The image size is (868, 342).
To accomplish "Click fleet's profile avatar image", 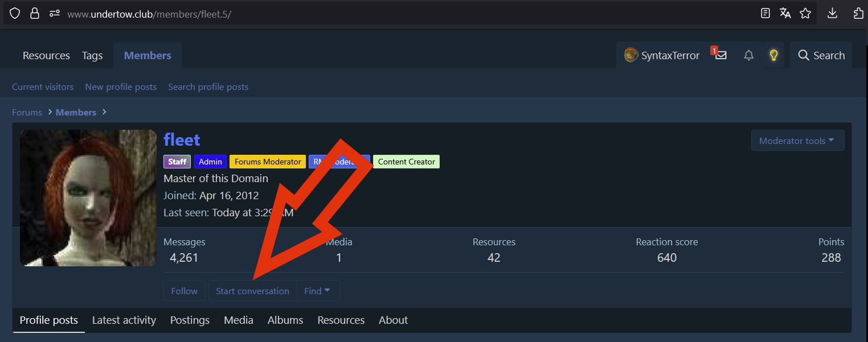I will (88, 197).
